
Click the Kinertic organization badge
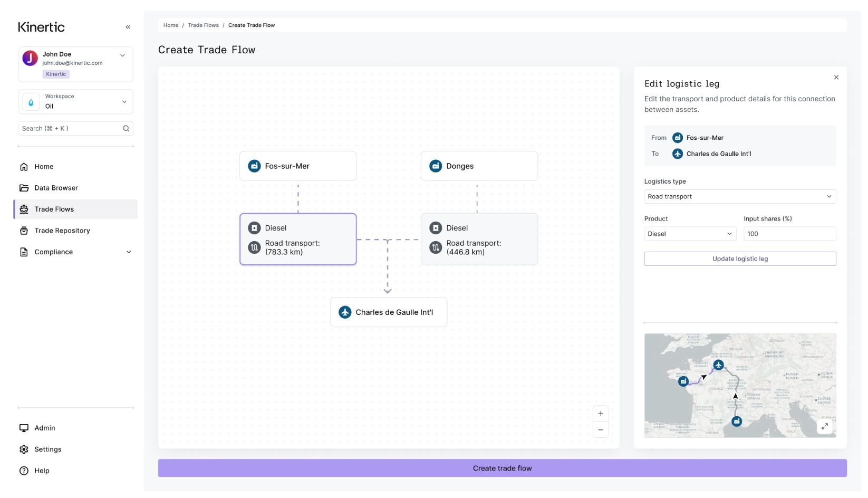(x=56, y=74)
